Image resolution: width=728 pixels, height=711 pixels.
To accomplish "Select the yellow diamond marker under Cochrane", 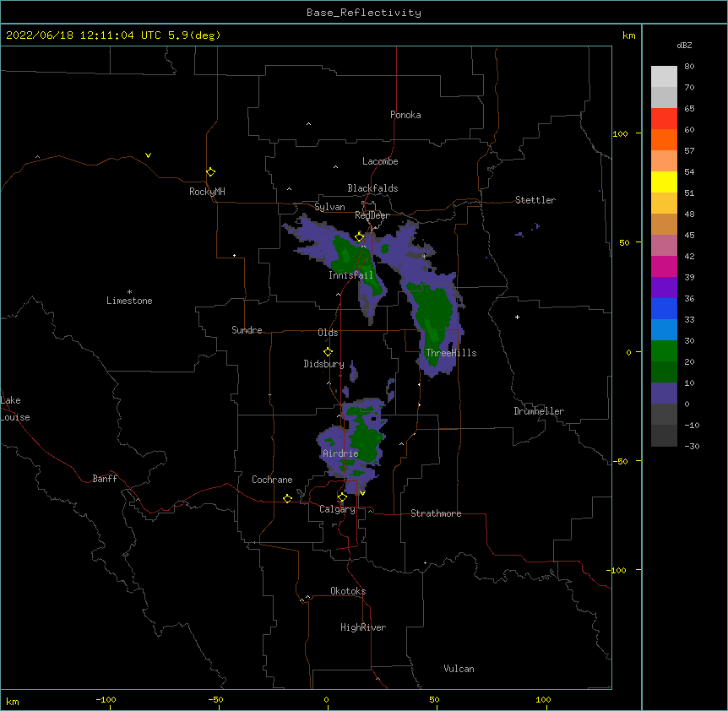I will pos(287,498).
